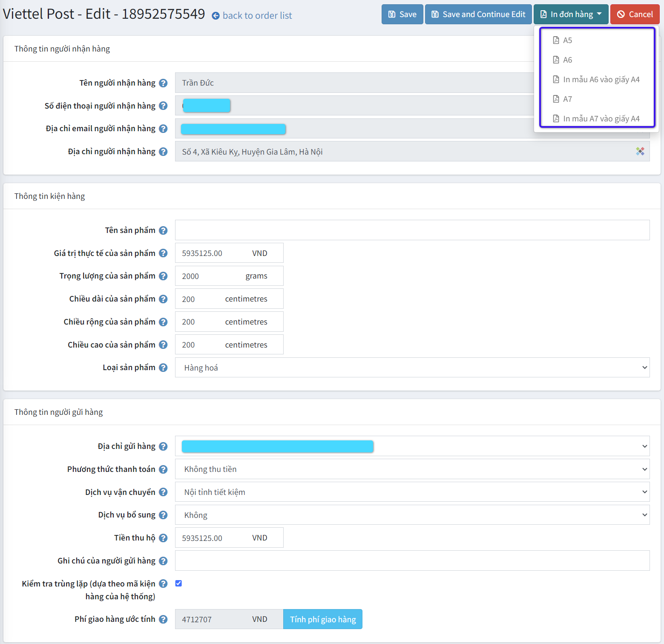Click the Tên người nhận hàng field Trần Đức

click(354, 83)
